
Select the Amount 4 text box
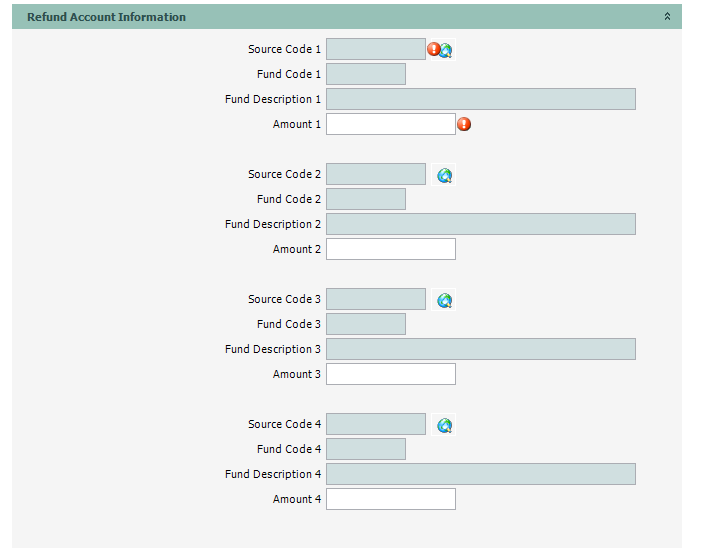[x=390, y=499]
